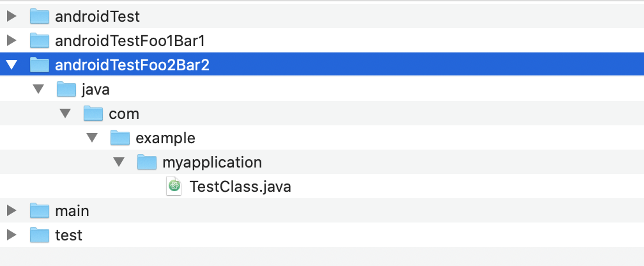This screenshot has width=644, height=266.
Task: Expand the test folder
Action: 11,235
